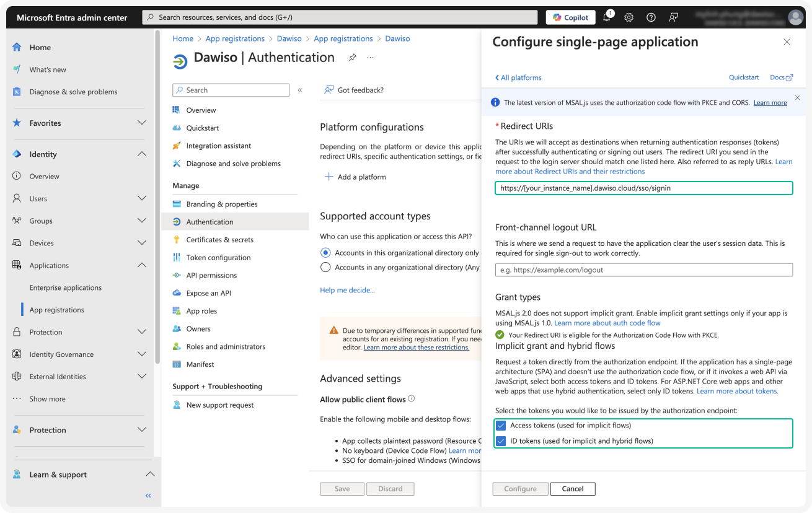Image resolution: width=812 pixels, height=513 pixels.
Task: Go to Enterprise applications
Action: point(66,288)
